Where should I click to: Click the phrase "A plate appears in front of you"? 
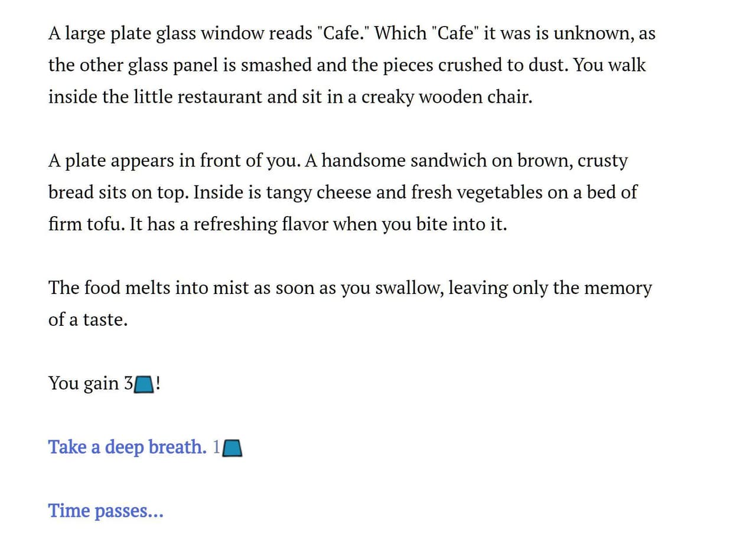point(174,161)
